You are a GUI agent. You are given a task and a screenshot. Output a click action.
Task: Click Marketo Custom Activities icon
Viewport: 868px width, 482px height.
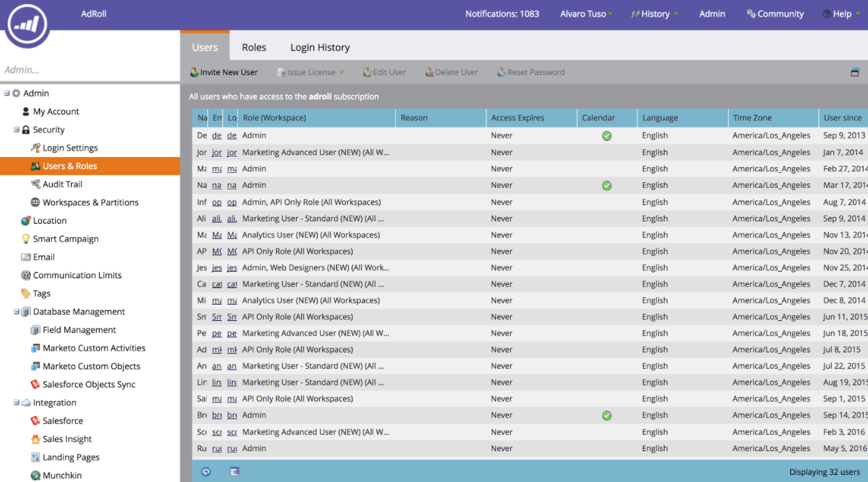click(x=36, y=348)
